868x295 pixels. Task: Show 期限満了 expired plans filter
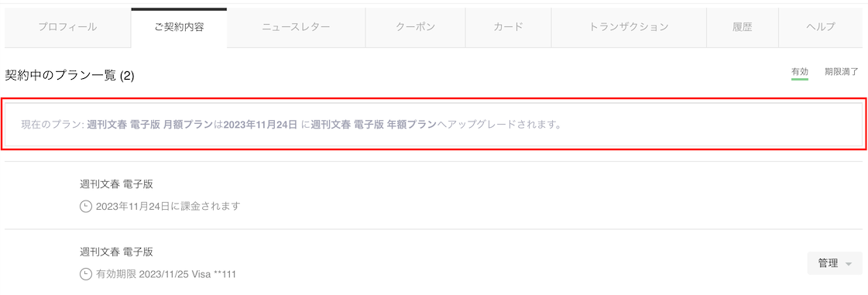841,72
